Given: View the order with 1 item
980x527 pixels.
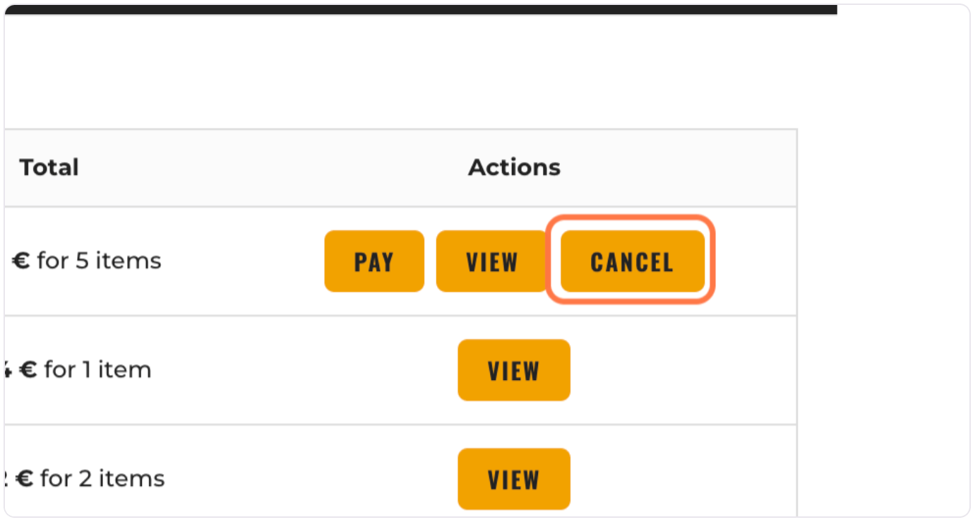Looking at the screenshot, I should point(514,369).
